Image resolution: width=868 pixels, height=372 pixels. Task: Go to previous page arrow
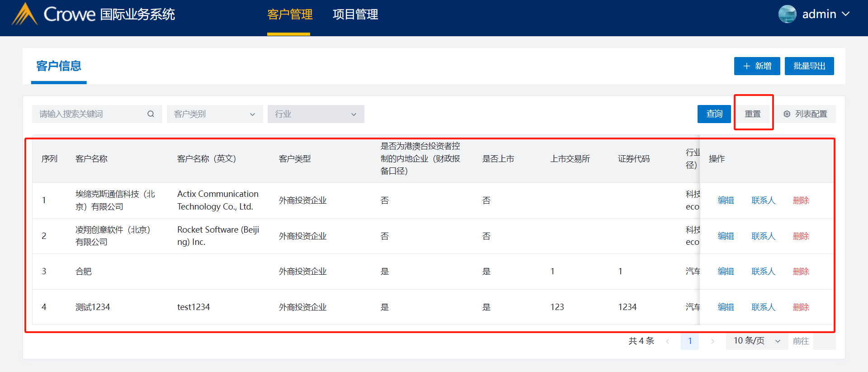(668, 341)
